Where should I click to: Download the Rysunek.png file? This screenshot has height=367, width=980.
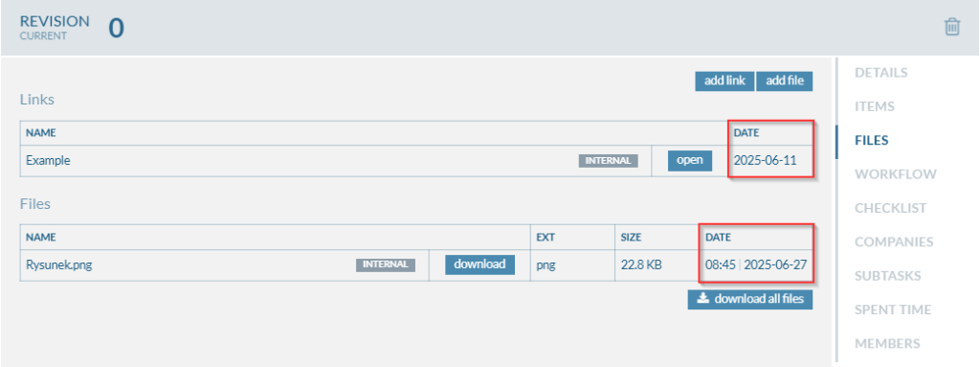(x=479, y=264)
